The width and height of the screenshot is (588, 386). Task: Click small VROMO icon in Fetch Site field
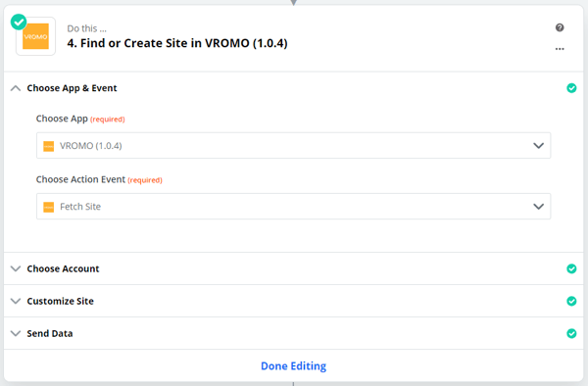tap(48, 207)
